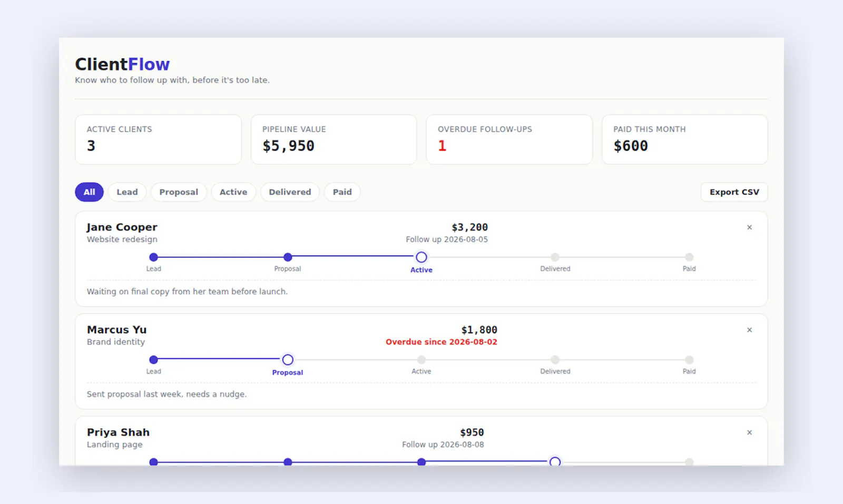Show only Delivered clients
Image resolution: width=843 pixels, height=504 pixels.
point(290,192)
